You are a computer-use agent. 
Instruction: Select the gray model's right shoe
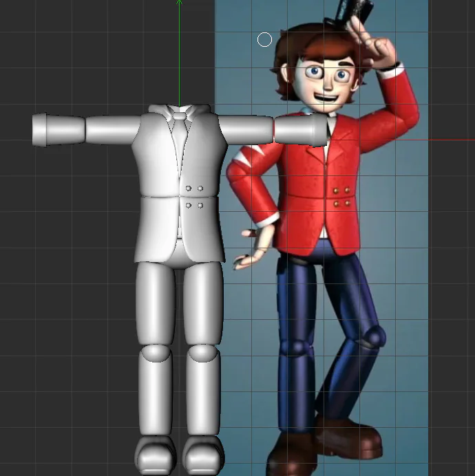(x=203, y=455)
